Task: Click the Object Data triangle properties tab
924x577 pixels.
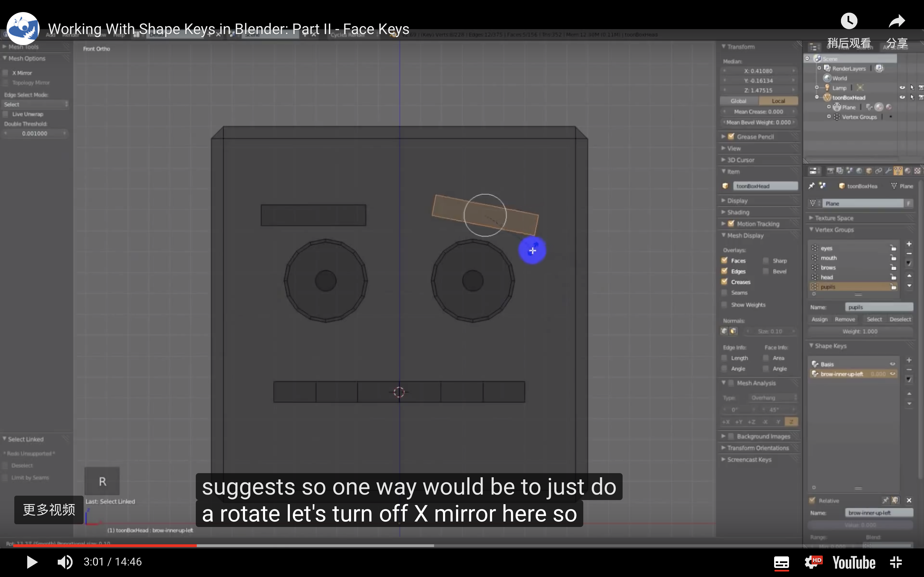Action: coord(898,171)
